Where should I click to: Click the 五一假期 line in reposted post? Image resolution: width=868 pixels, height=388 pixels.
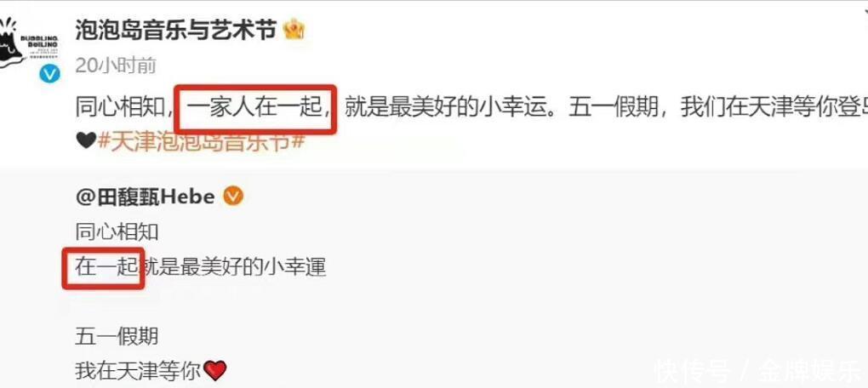point(117,336)
